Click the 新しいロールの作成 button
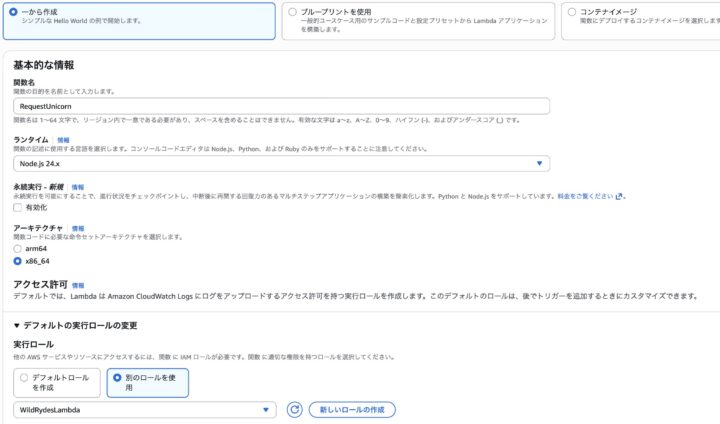Image resolution: width=720 pixels, height=424 pixels. point(352,409)
